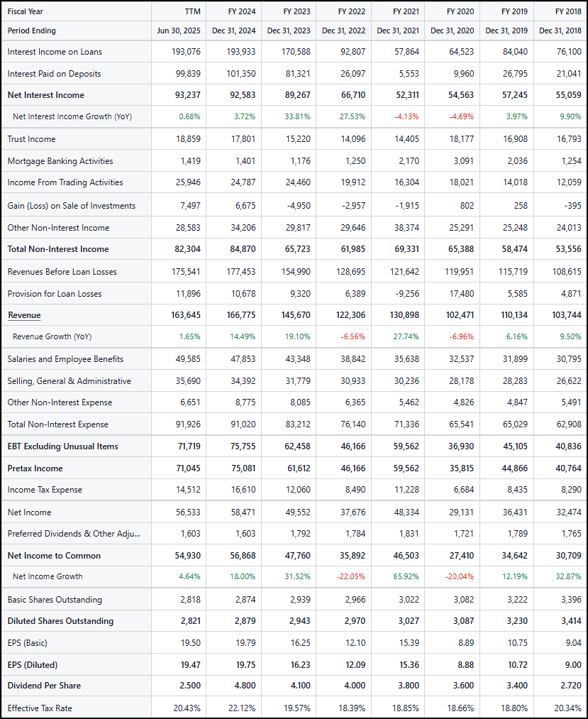Click FY 2018 effective tax rate 20.34%
This screenshot has width=588, height=719.
pos(568,708)
